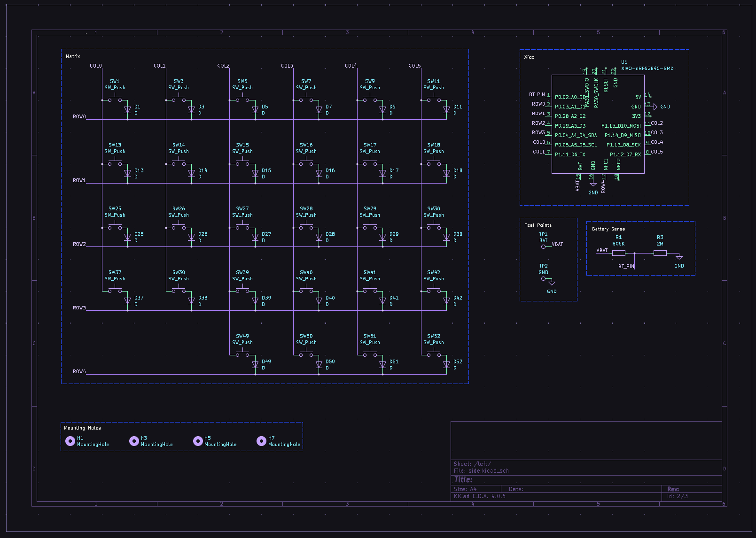This screenshot has width=756, height=538.
Task: Click the BT_PIN label on Xiao pin 1
Action: 537,94
